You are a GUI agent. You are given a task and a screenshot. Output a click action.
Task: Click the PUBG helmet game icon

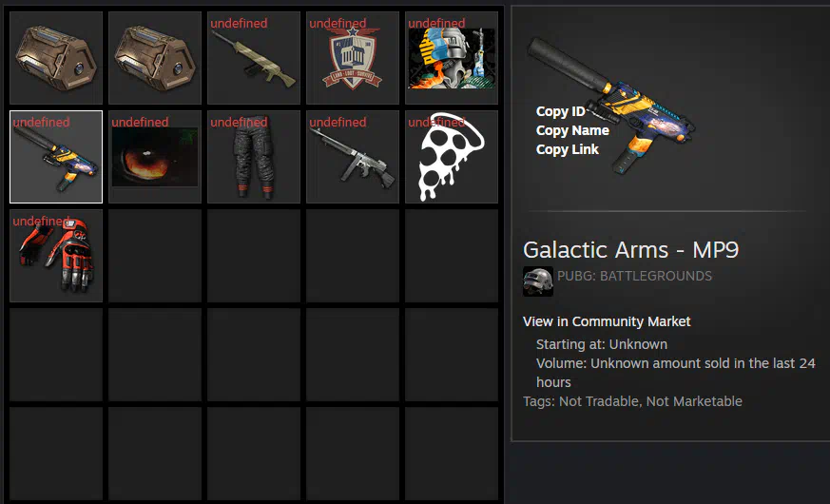pyautogui.click(x=538, y=281)
